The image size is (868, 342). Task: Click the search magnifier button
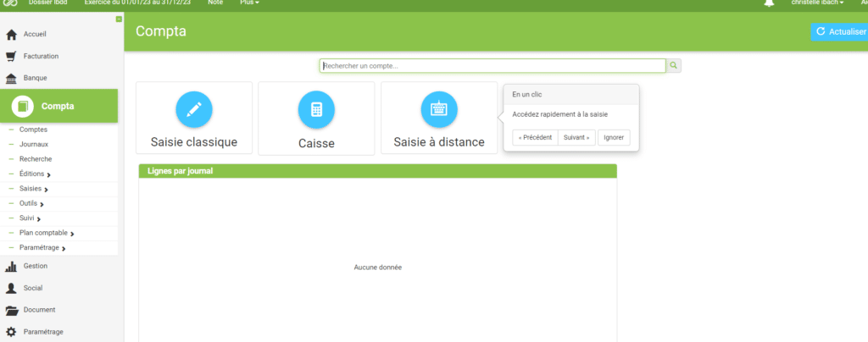click(x=674, y=66)
